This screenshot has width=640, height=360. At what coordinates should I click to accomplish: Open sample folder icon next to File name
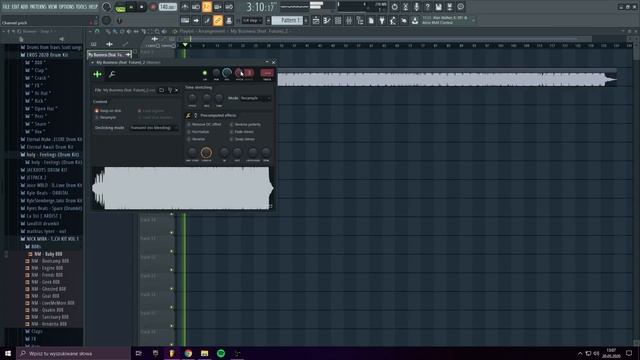[x=162, y=90]
